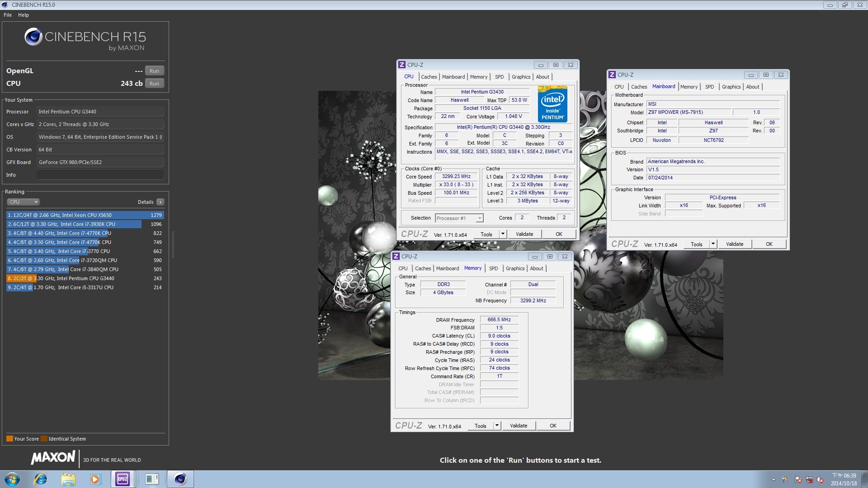This screenshot has height=488, width=868.
Task: Click CPU-Z icon in top CPU window title
Action: pyautogui.click(x=401, y=65)
